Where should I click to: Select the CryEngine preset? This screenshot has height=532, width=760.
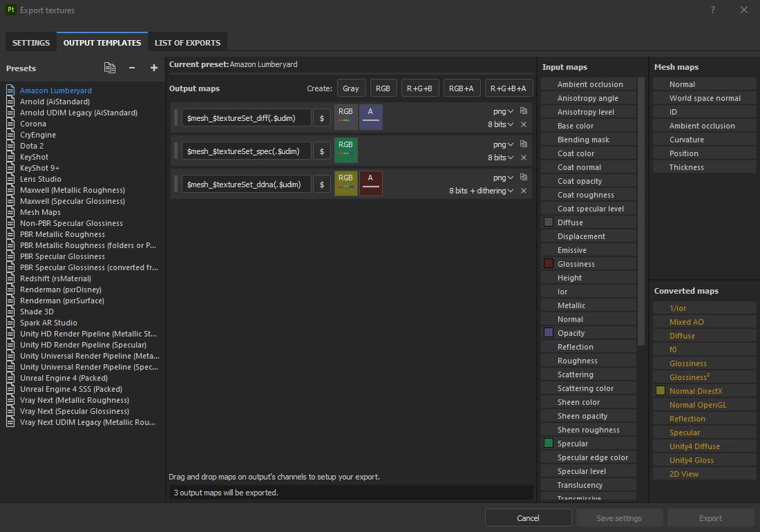[x=38, y=135]
